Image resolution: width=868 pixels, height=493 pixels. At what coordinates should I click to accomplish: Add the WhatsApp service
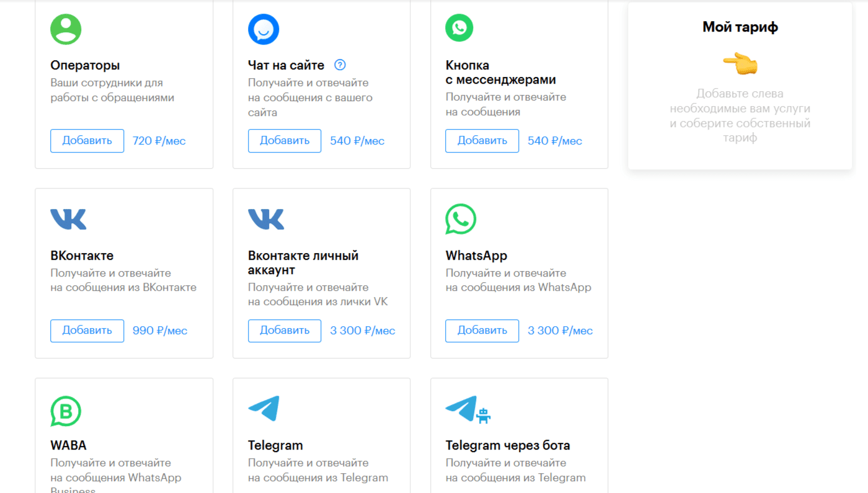(x=482, y=331)
